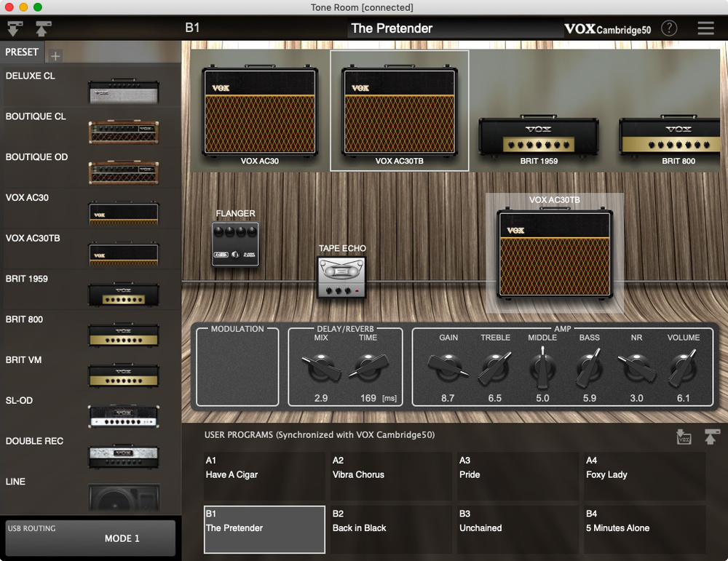Click the empty MODULATION panel
Image resolution: width=728 pixels, height=561 pixels.
(237, 367)
